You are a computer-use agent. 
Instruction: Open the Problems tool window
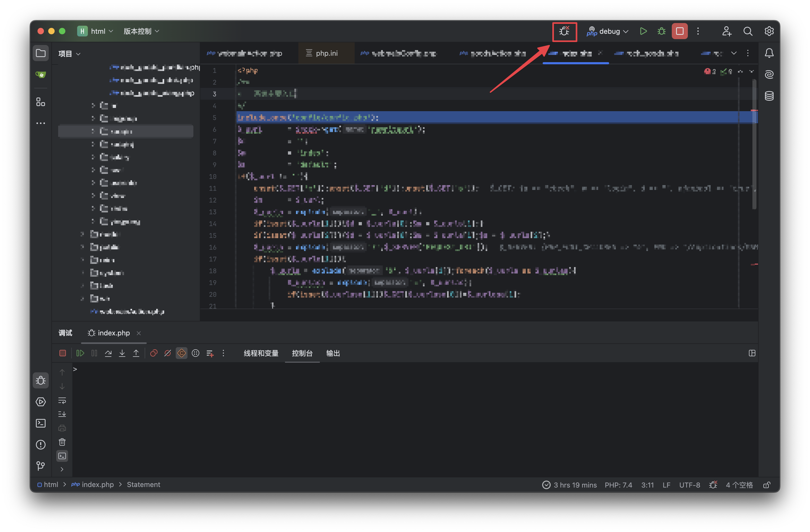point(40,444)
